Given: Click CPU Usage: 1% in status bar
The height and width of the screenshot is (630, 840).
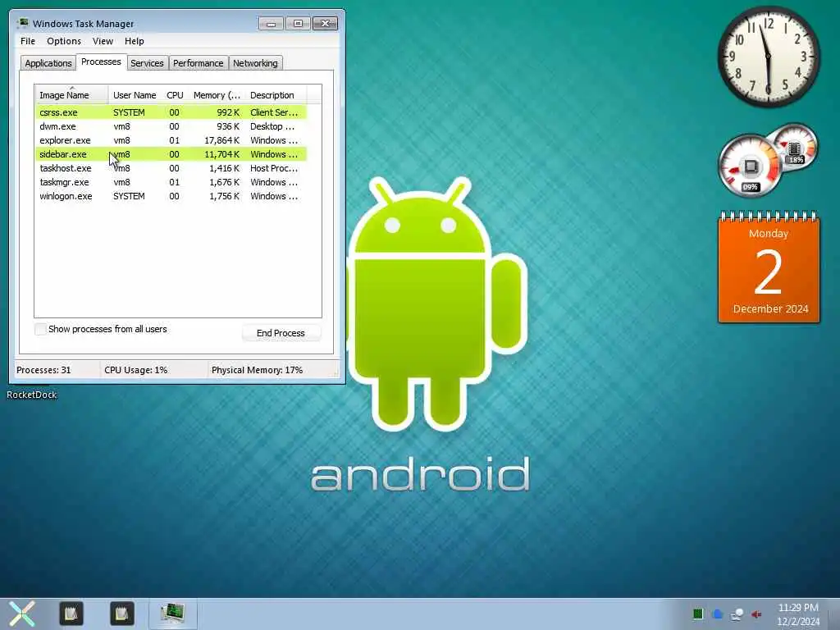Looking at the screenshot, I should pos(136,370).
